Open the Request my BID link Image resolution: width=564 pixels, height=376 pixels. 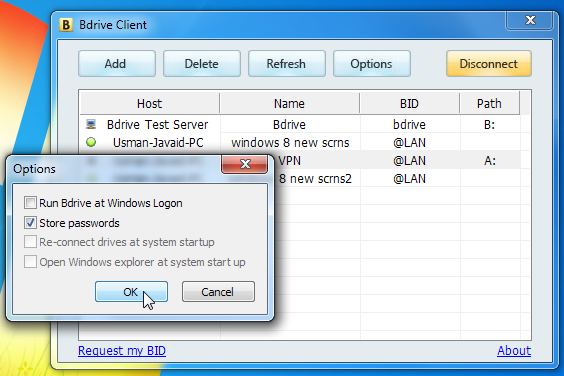pos(122,350)
